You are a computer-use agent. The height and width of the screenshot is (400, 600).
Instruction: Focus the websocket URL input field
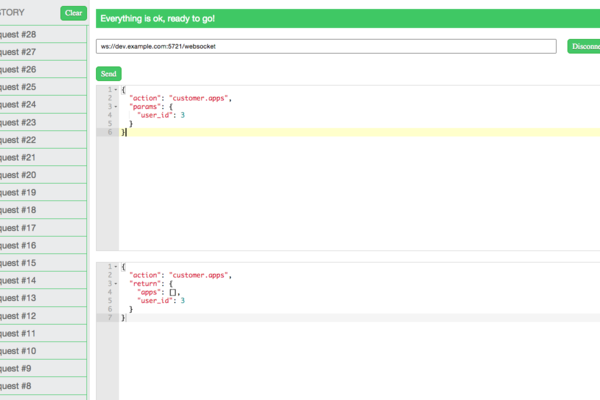coord(326,46)
